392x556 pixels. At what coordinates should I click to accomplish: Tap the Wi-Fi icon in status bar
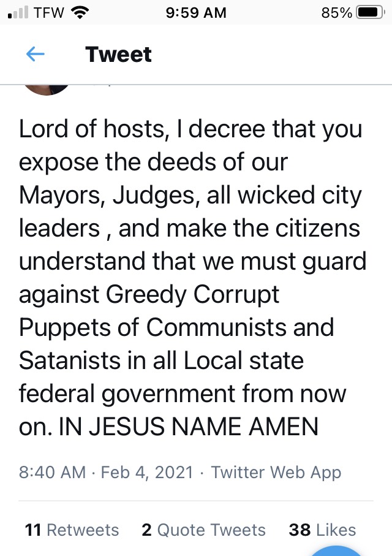coord(80,12)
